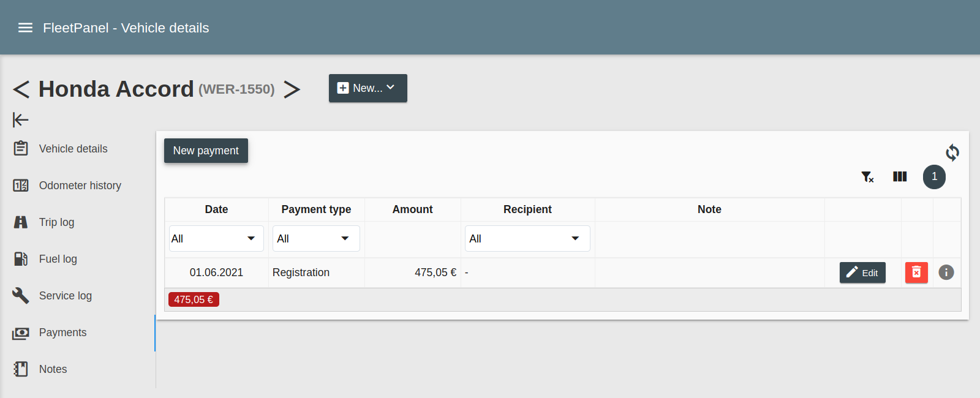Open Service log in sidebar
The image size is (980, 398).
[x=65, y=296]
